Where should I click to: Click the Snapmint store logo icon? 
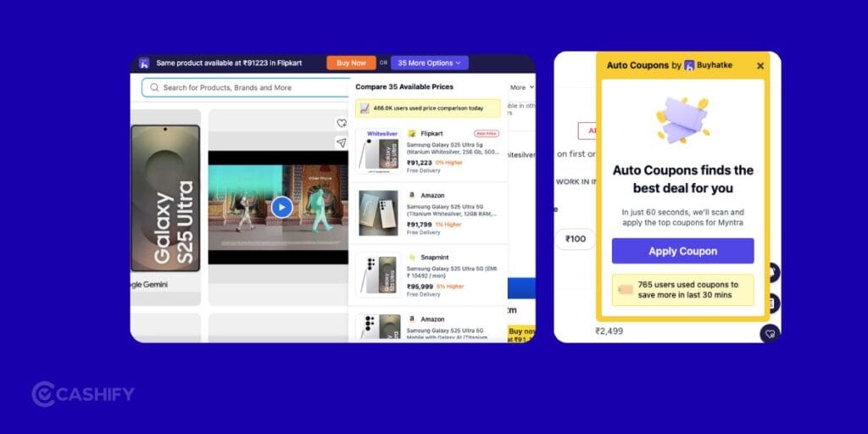412,258
